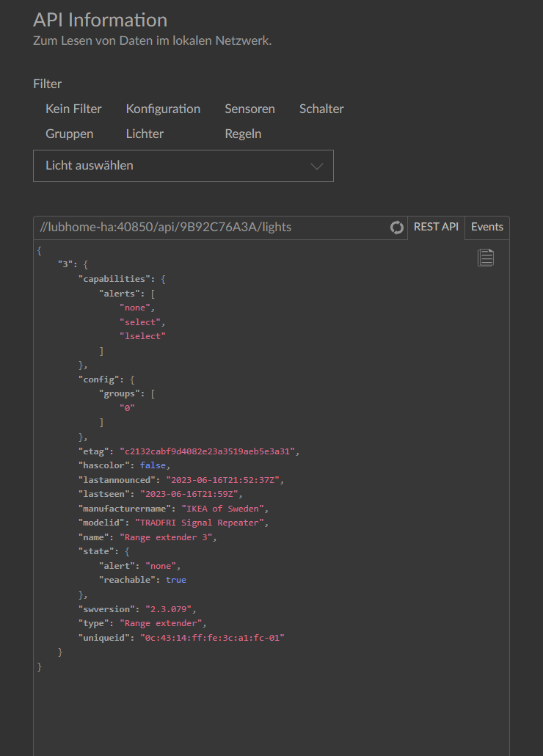Switch to the REST API tab
543x756 pixels.
click(x=436, y=227)
